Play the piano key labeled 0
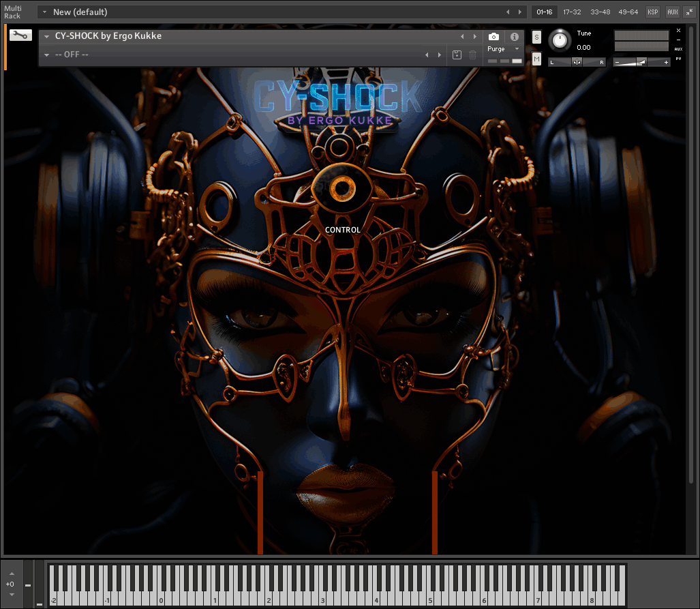Screen dimensions: 700x609 click(161, 599)
